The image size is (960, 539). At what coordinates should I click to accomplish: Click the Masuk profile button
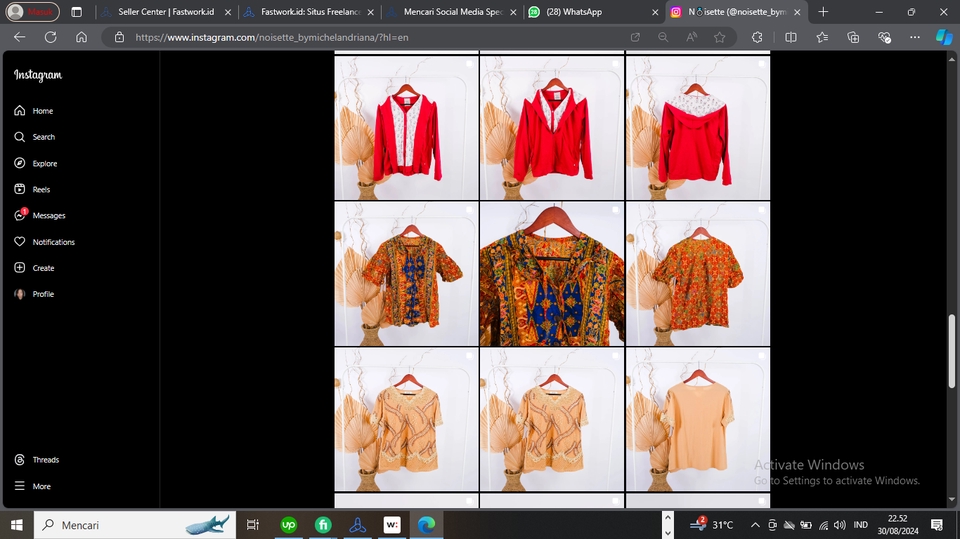[x=32, y=12]
